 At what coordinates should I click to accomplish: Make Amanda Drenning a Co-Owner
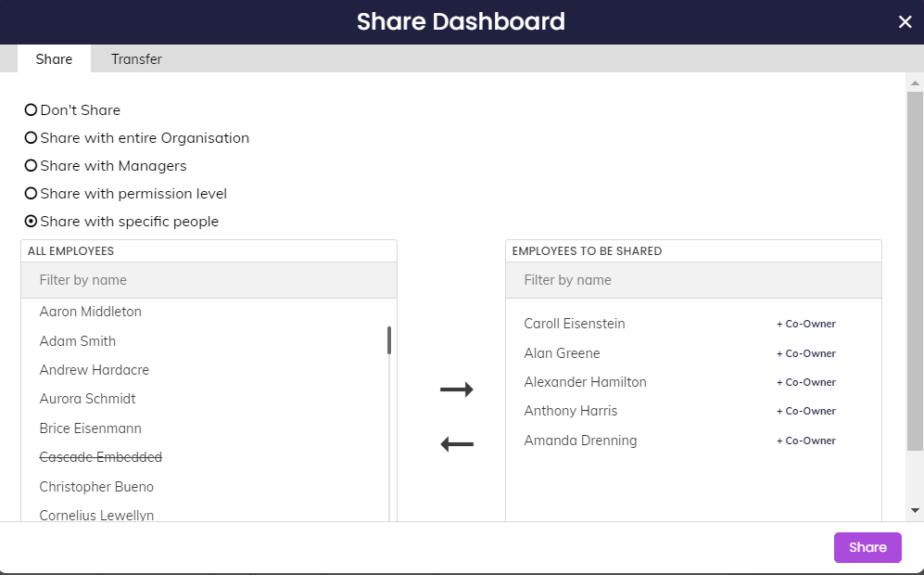tap(805, 441)
